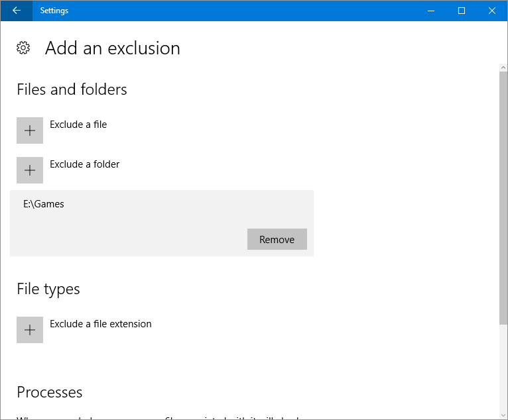Click the plus icon for Exclude a file
Screen dimensions: 508x420
[30, 131]
